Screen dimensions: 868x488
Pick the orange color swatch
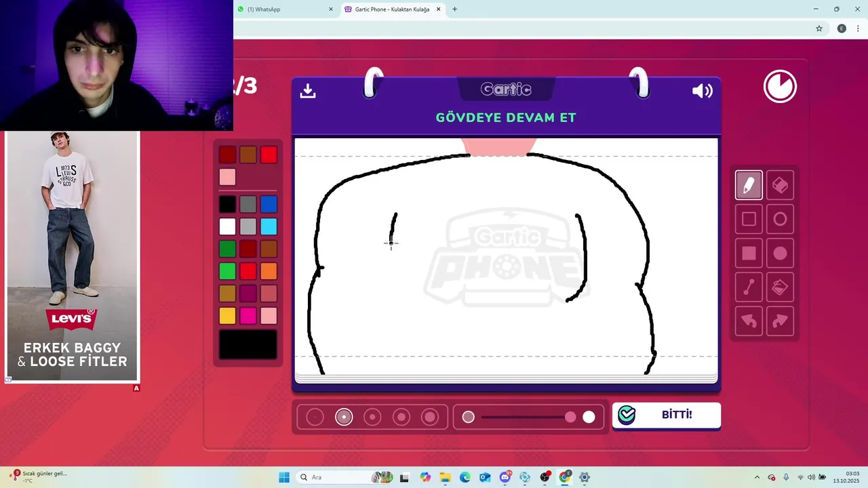tap(269, 271)
